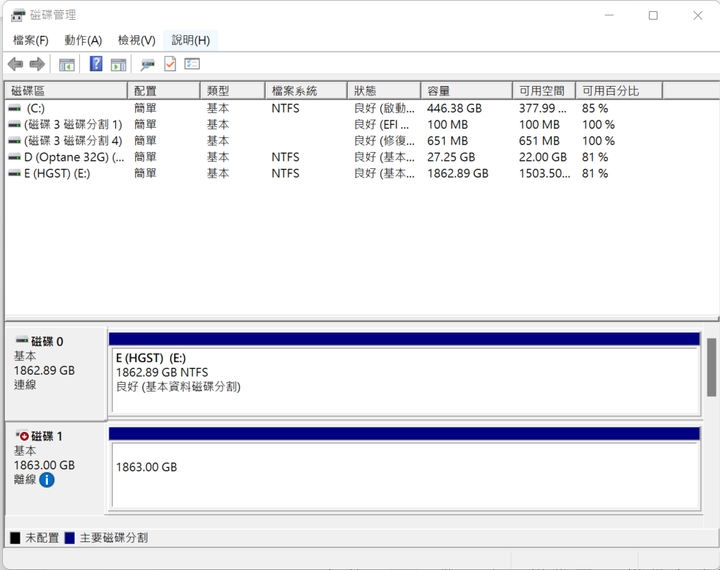Screen dimensions: 720x570
Task: Sort by 可用空間 column header
Action: (x=544, y=91)
